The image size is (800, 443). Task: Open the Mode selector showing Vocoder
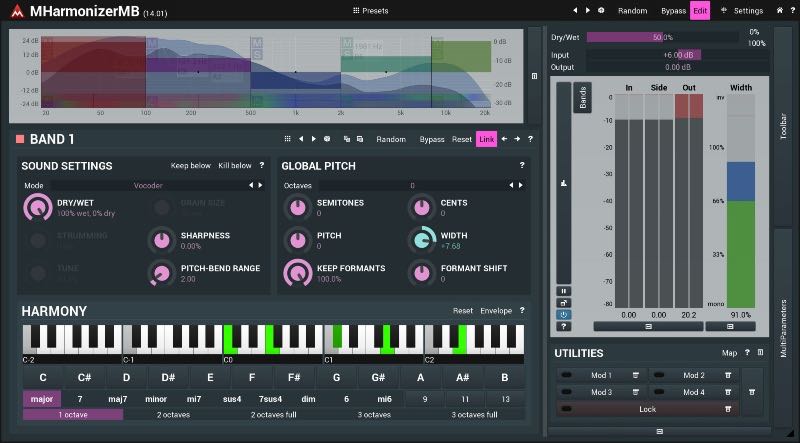tap(148, 185)
